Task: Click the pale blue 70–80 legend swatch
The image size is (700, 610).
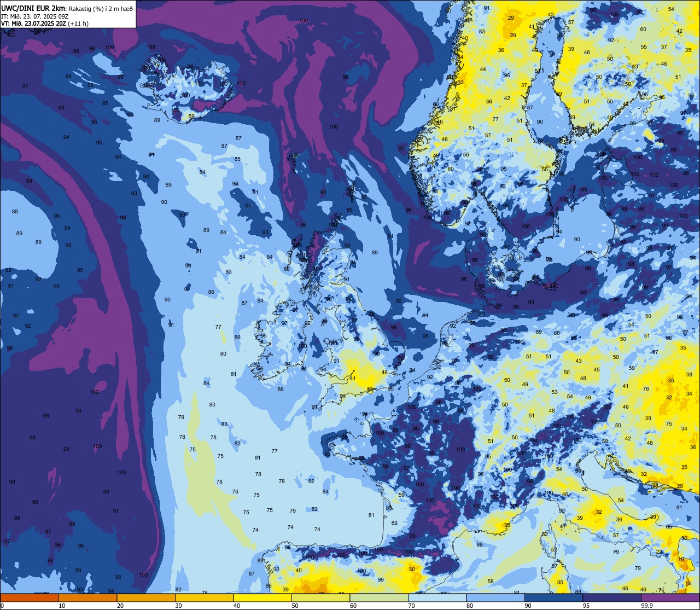Action: tap(437, 598)
